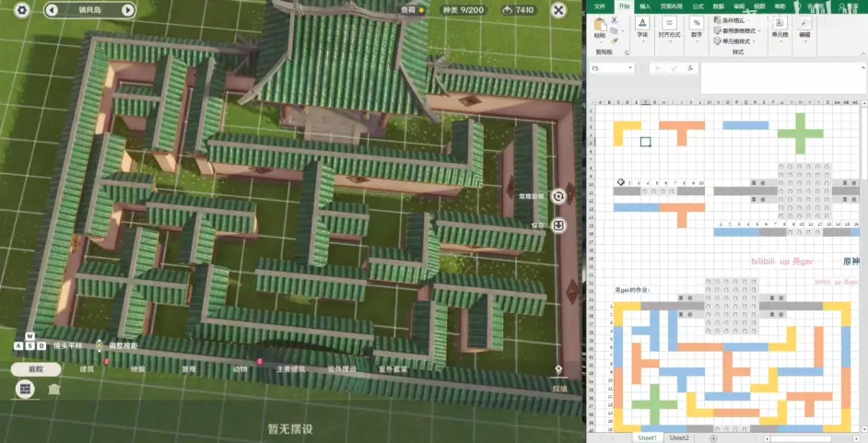Click the Excel share person icon
The height and width of the screenshot is (443, 868).
click(x=843, y=6)
